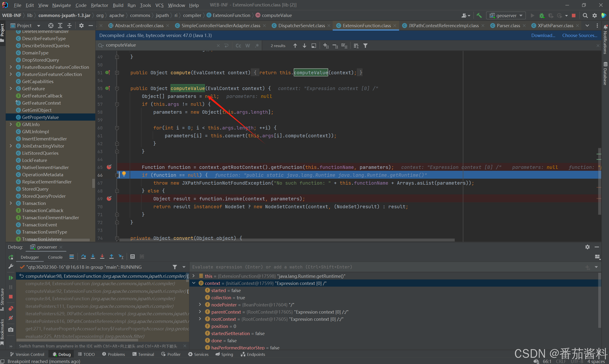
Task: Open Search Everywhere magnifier icon
Action: (x=585, y=16)
